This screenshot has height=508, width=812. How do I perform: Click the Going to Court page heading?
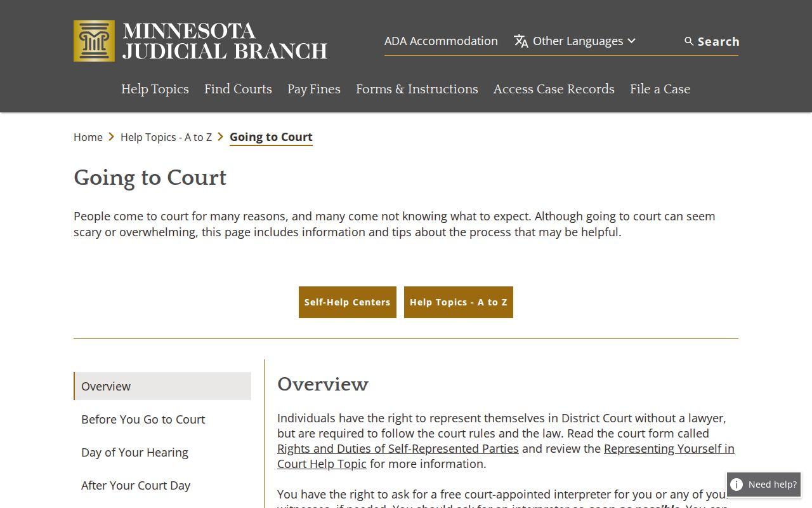pyautogui.click(x=150, y=177)
